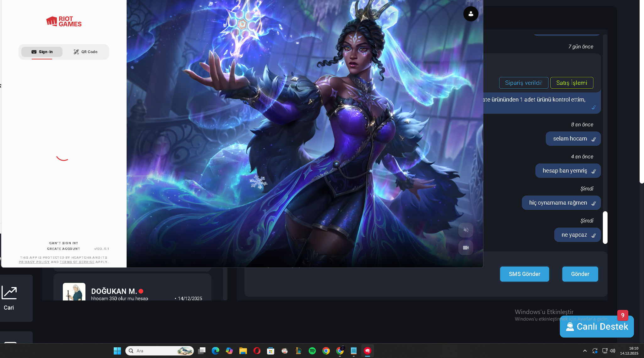Open the volume tray icon
The image size is (644, 358).
[x=613, y=351]
